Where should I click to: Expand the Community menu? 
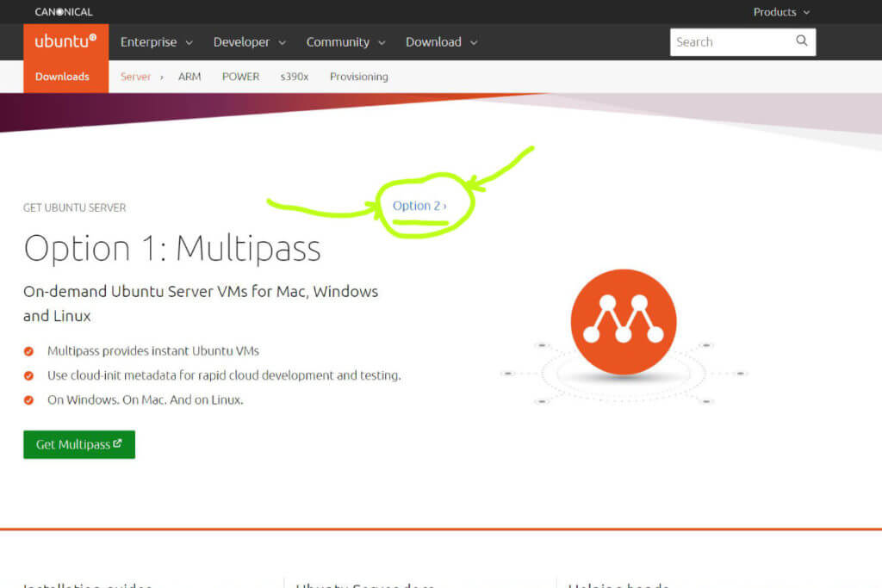click(345, 42)
